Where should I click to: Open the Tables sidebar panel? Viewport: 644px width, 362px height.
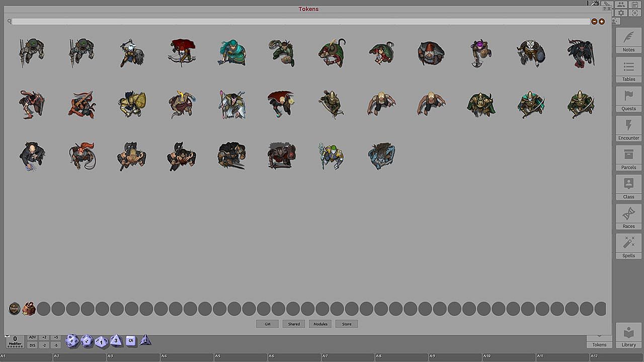[628, 69]
